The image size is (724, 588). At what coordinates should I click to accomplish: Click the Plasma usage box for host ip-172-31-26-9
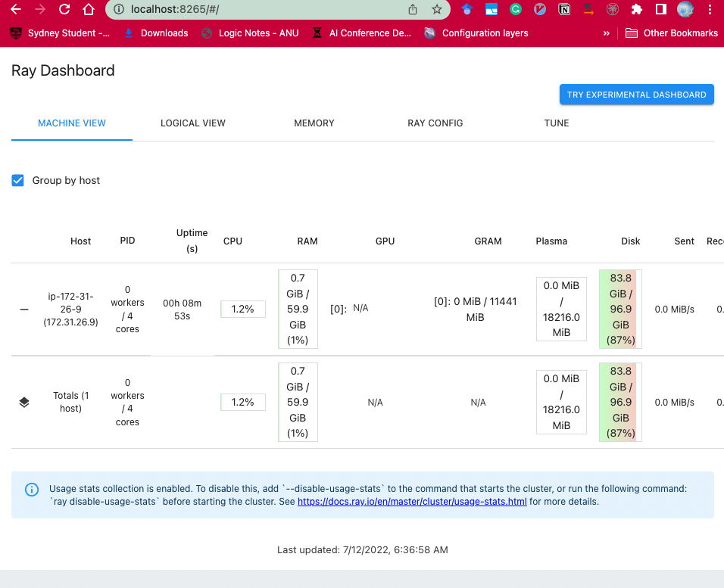click(561, 310)
